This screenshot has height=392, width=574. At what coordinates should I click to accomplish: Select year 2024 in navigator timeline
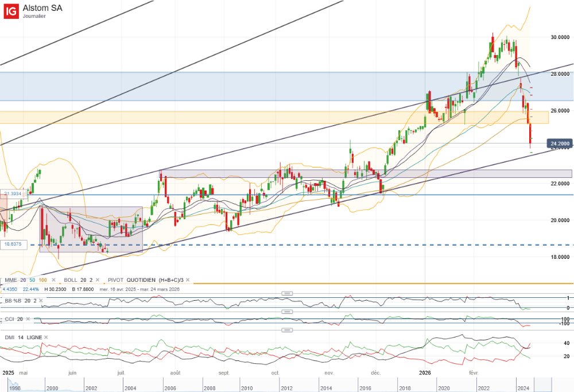click(x=523, y=388)
